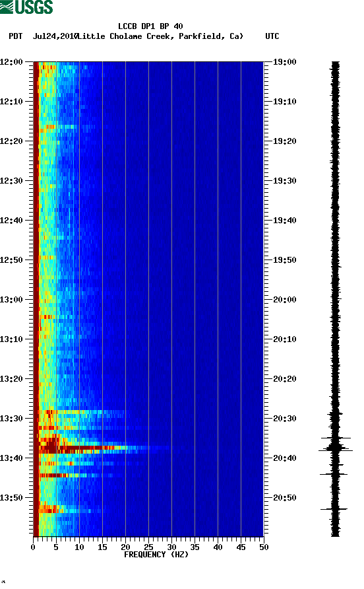Screen dimensions: 364x589
Task: Click the 'UTC' timezone label
Action: (x=272, y=36)
